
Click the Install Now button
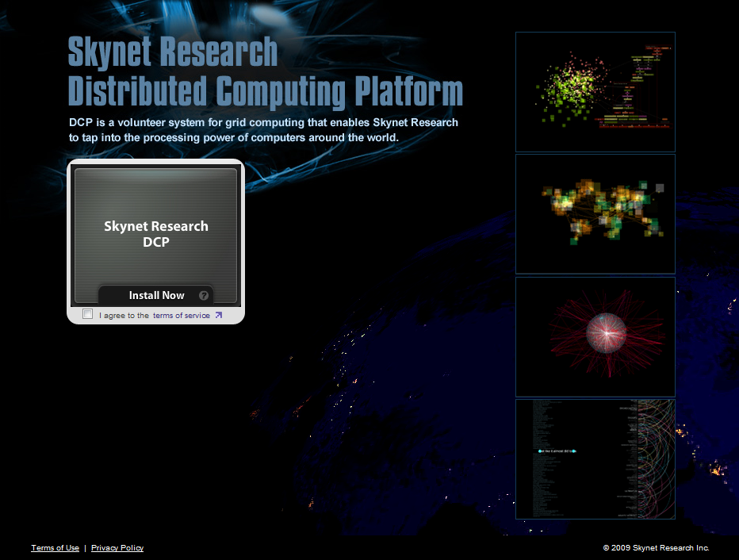click(157, 295)
